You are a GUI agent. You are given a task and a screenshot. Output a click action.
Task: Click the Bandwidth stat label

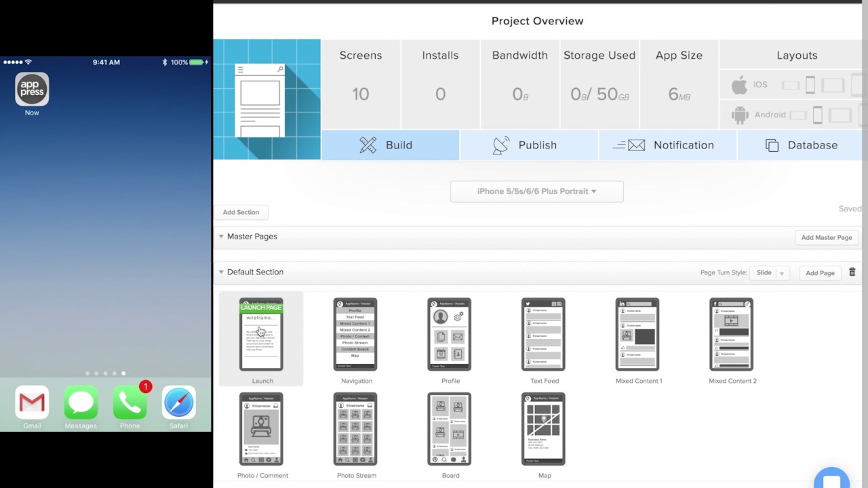click(520, 56)
